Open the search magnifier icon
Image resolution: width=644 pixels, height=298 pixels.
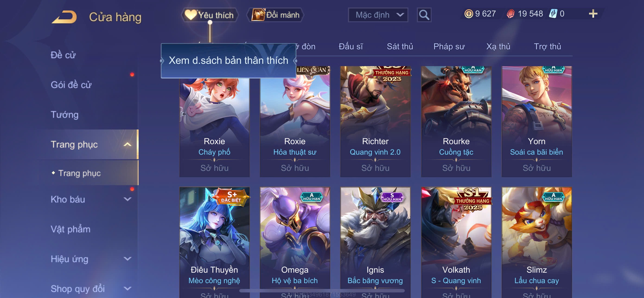point(424,15)
